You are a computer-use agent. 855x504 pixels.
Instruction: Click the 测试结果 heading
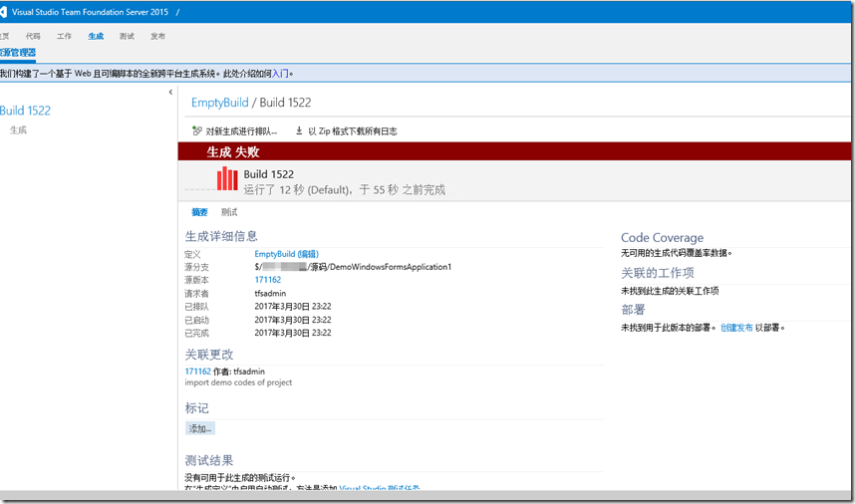pos(209,460)
